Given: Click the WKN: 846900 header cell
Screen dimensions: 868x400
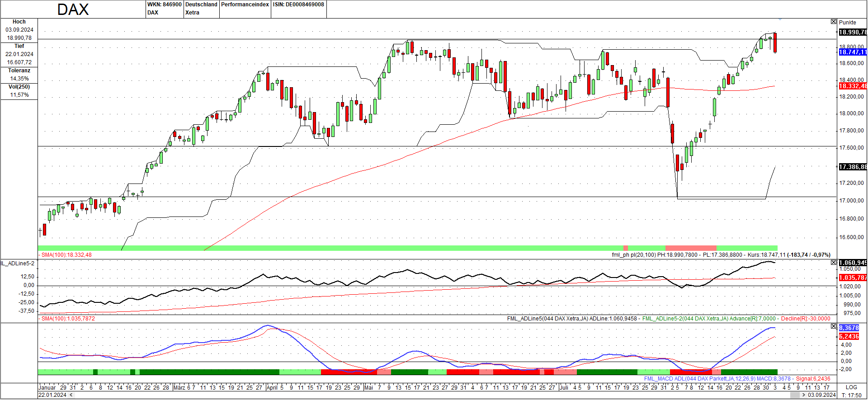Looking at the screenshot, I should click(165, 9).
